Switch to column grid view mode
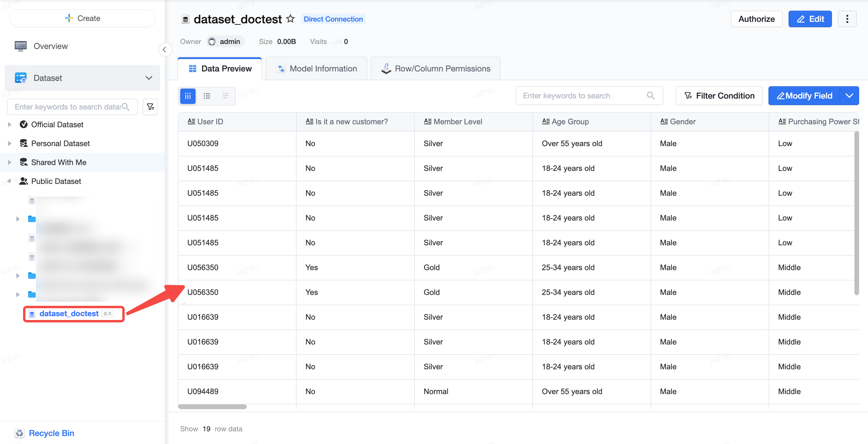 point(188,96)
